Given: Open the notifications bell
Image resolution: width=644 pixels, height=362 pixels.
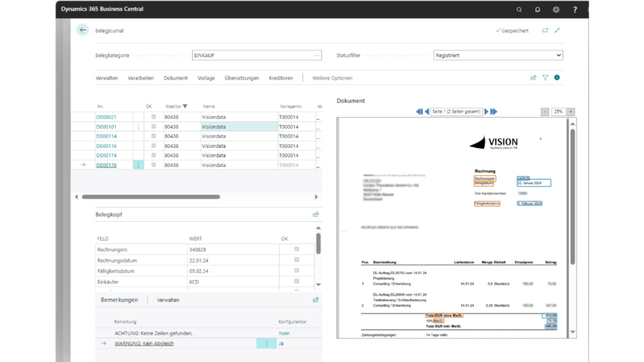Looking at the screenshot, I should click(x=538, y=9).
